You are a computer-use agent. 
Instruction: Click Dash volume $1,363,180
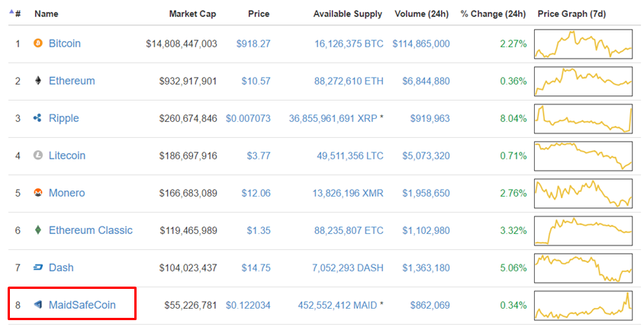426,268
